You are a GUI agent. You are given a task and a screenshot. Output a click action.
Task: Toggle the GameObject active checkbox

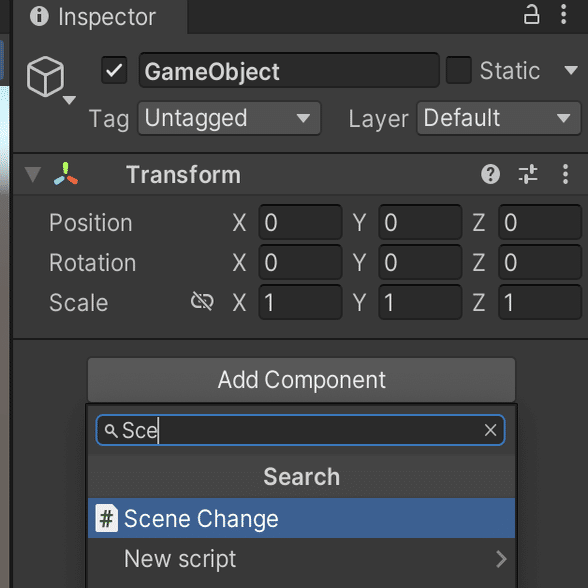click(114, 70)
